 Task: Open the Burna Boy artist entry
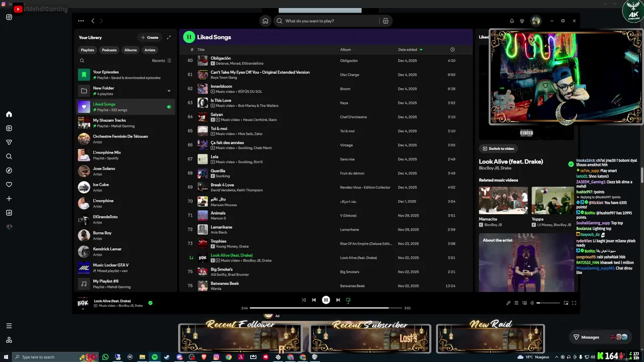click(126, 235)
